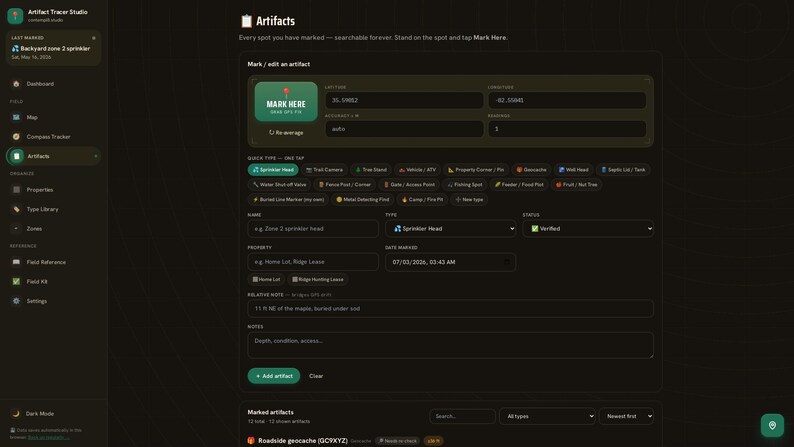Open the All types filter dropdown
Screen dimensions: 794x447
(x=547, y=416)
